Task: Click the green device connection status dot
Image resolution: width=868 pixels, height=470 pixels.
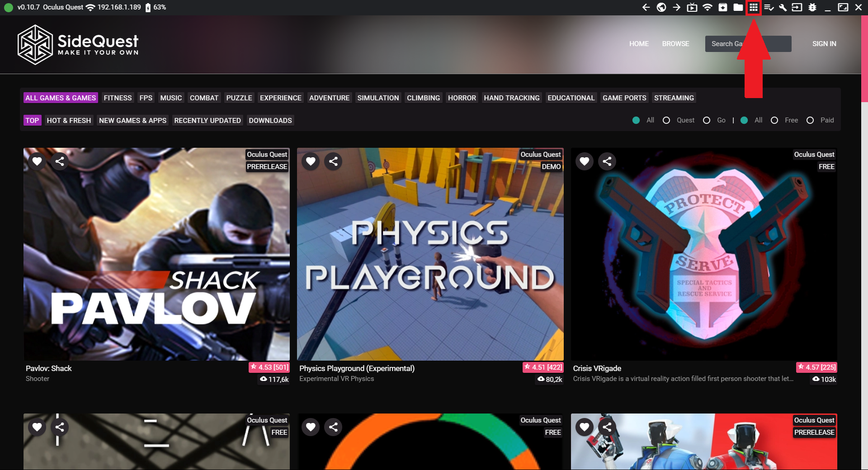Action: tap(8, 7)
